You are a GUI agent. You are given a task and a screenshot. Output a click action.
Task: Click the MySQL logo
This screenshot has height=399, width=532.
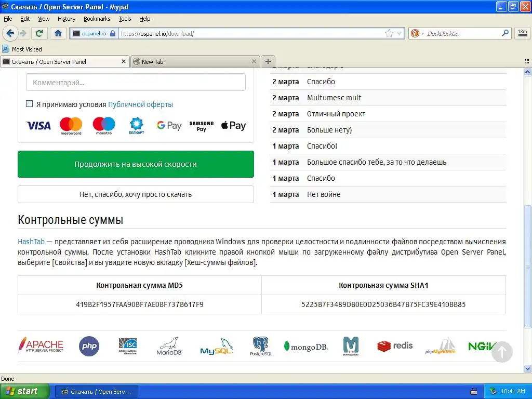(217, 347)
